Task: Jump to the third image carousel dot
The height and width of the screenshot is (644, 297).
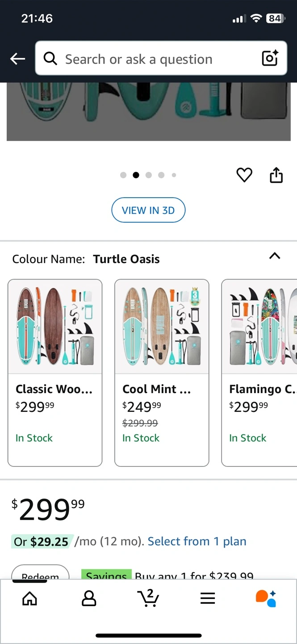Action: point(149,175)
